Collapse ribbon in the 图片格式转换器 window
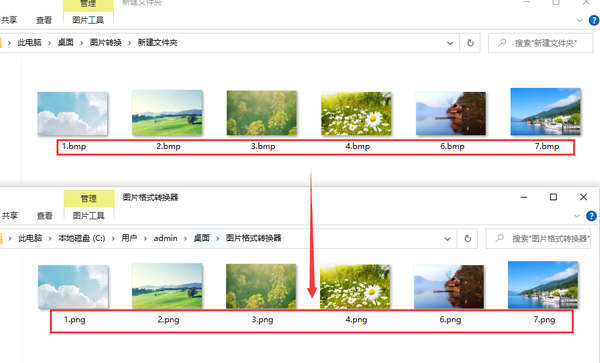The image size is (600, 363). pyautogui.click(x=577, y=216)
